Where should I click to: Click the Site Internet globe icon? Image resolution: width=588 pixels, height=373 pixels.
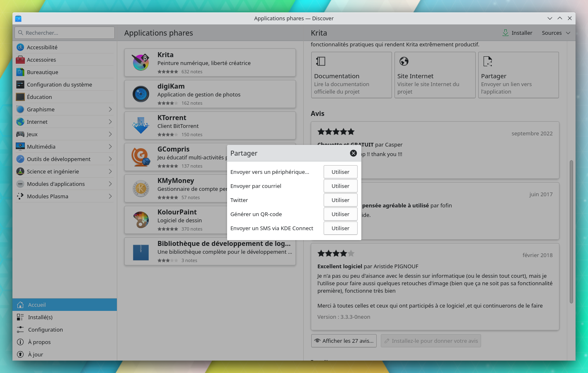pos(404,61)
